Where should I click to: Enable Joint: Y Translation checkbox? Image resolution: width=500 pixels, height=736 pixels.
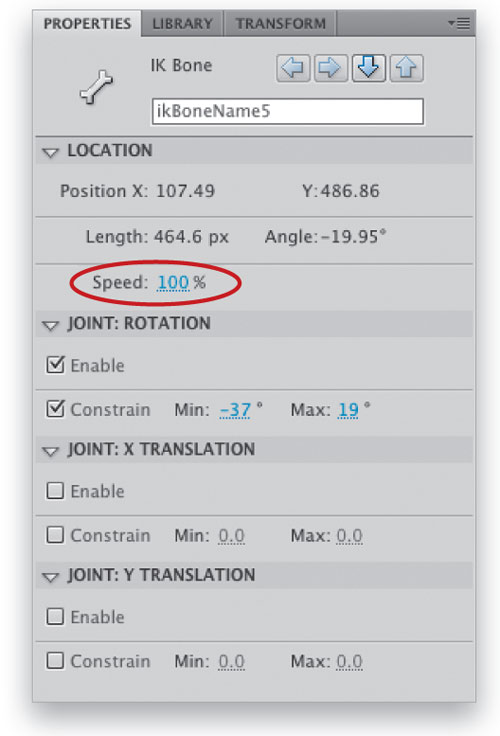(55, 616)
